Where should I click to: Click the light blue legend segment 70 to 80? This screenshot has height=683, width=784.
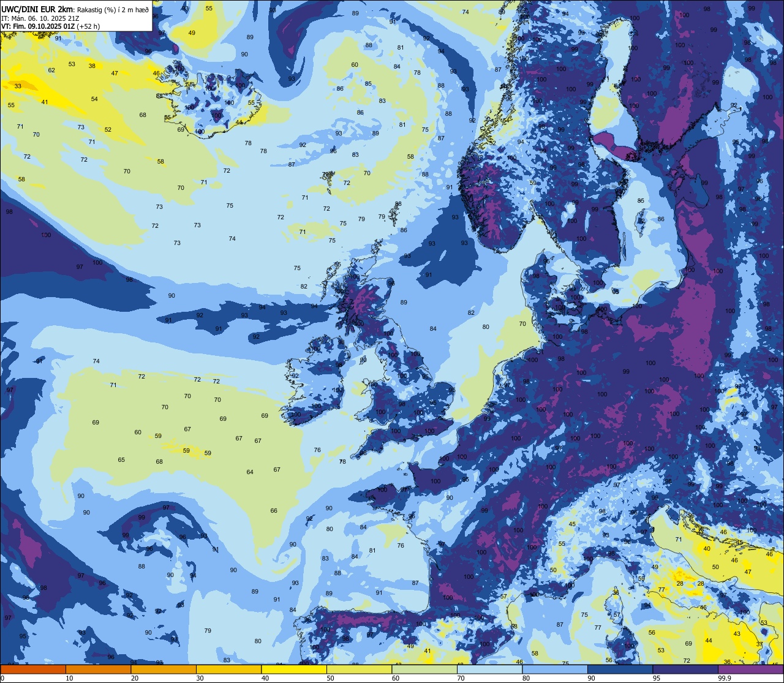click(x=489, y=669)
